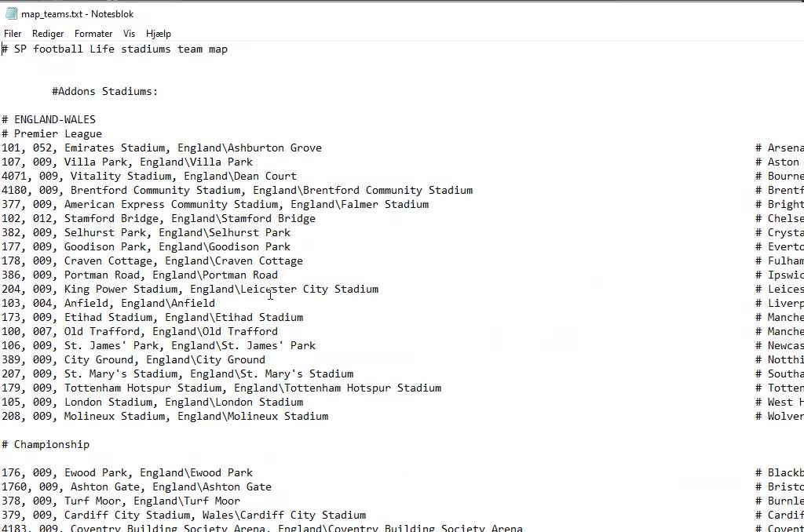Open the Filer menu
The width and height of the screenshot is (804, 532).
13,34
